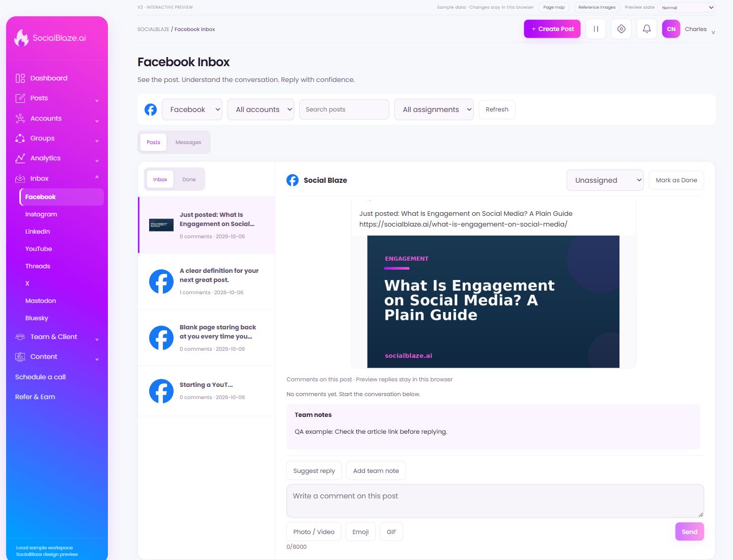Viewport: 733px width, 560px height.
Task: Open Instagram inbox in sidebar
Action: [x=41, y=214]
